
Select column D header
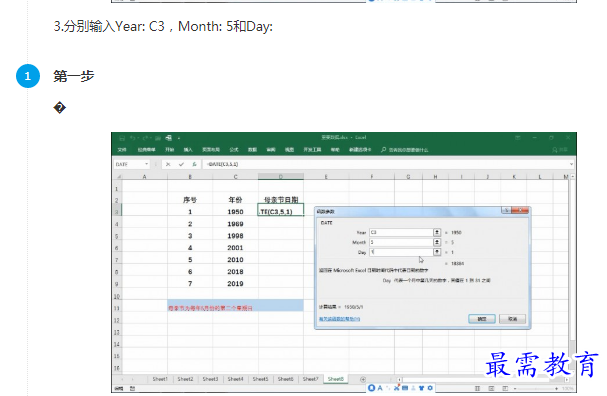click(x=281, y=177)
